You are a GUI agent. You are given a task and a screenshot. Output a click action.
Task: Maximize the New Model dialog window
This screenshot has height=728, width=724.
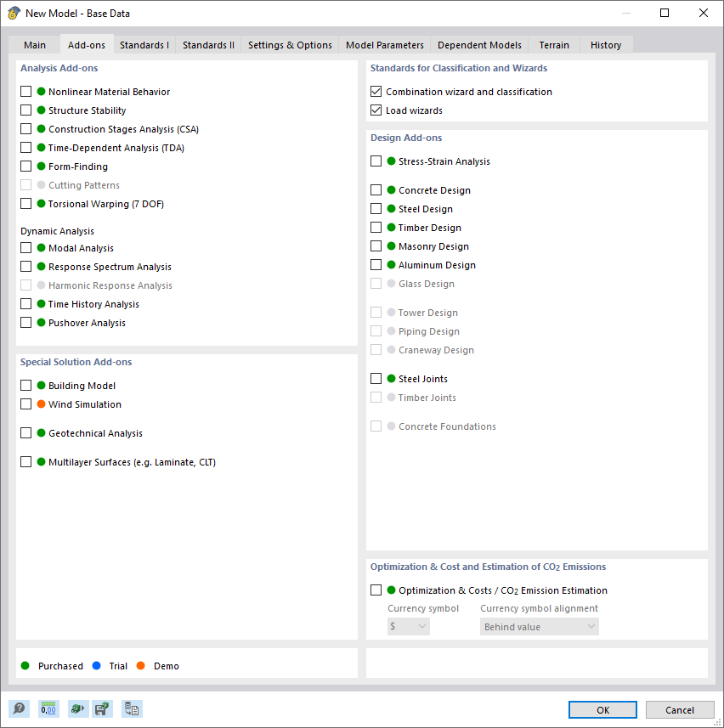coord(665,13)
